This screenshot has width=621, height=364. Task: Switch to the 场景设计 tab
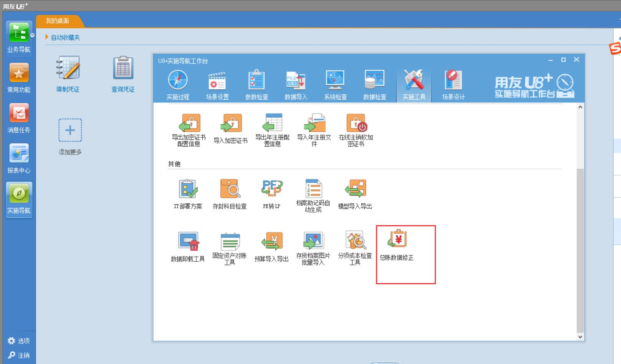click(x=453, y=86)
